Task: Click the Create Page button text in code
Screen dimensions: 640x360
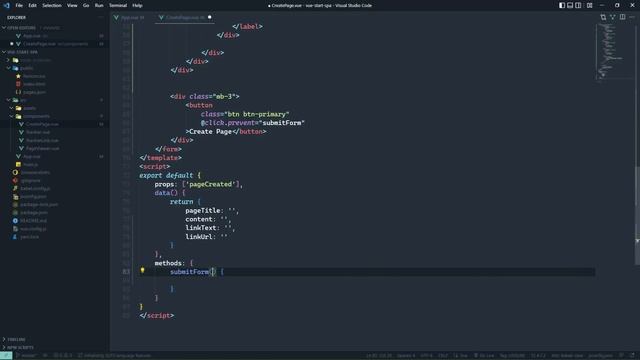Action: tap(211, 131)
